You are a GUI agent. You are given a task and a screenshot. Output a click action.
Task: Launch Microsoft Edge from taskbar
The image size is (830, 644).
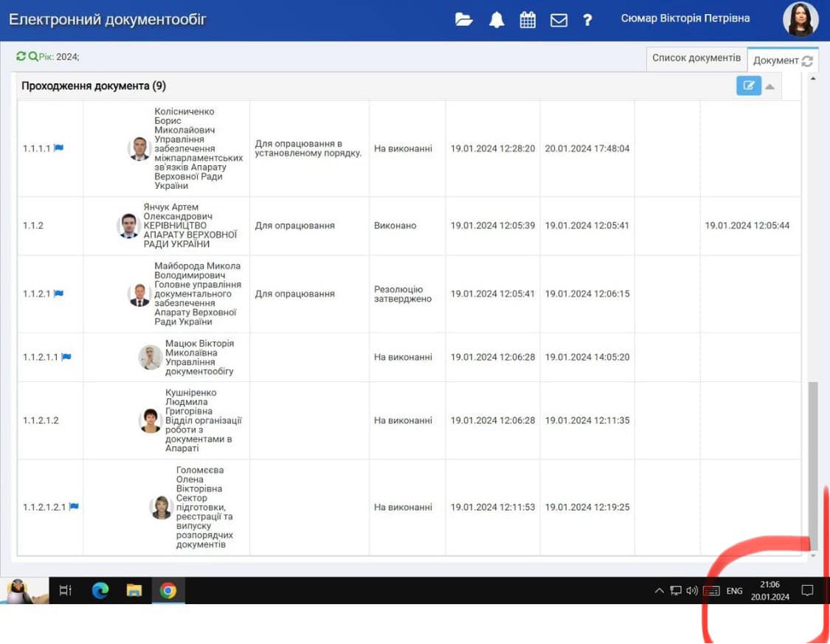[x=100, y=591]
